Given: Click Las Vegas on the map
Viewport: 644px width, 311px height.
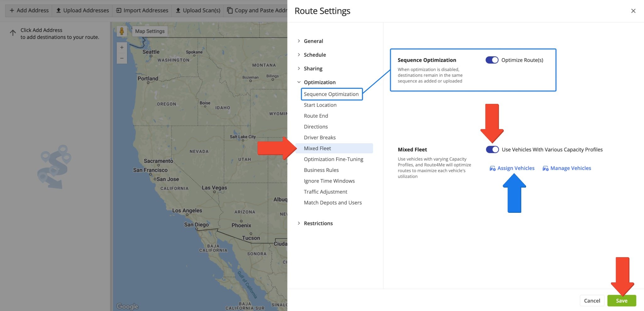Looking at the screenshot, I should [x=214, y=188].
